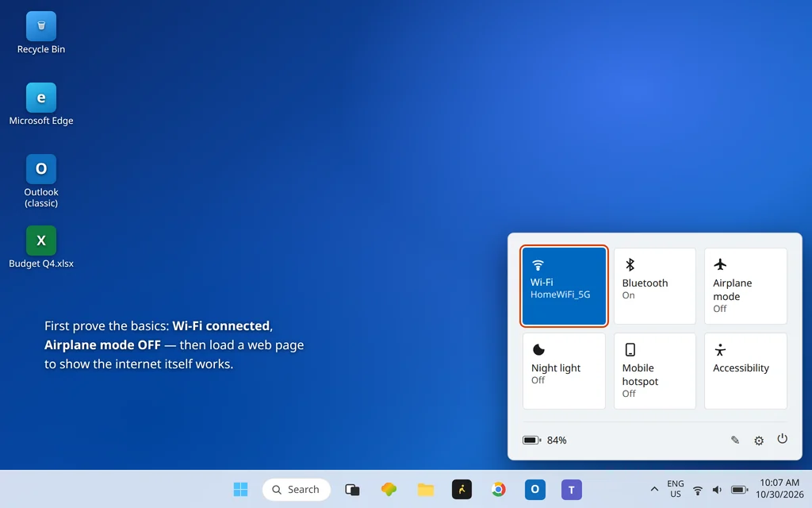Click the Wi-Fi icon in system tray
This screenshot has height=508, width=812.
click(x=698, y=490)
